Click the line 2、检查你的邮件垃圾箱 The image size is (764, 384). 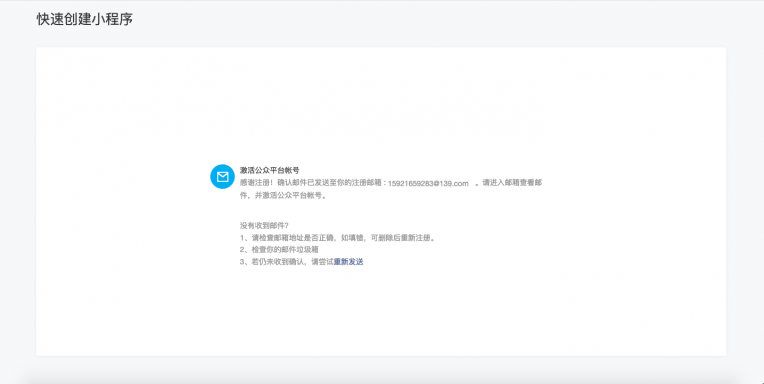point(279,250)
